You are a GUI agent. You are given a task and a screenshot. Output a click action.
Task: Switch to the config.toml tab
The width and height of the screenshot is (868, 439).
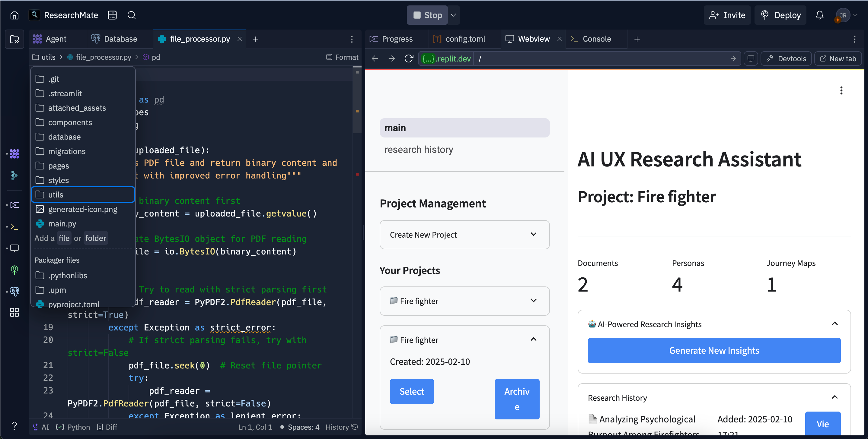tap(465, 39)
